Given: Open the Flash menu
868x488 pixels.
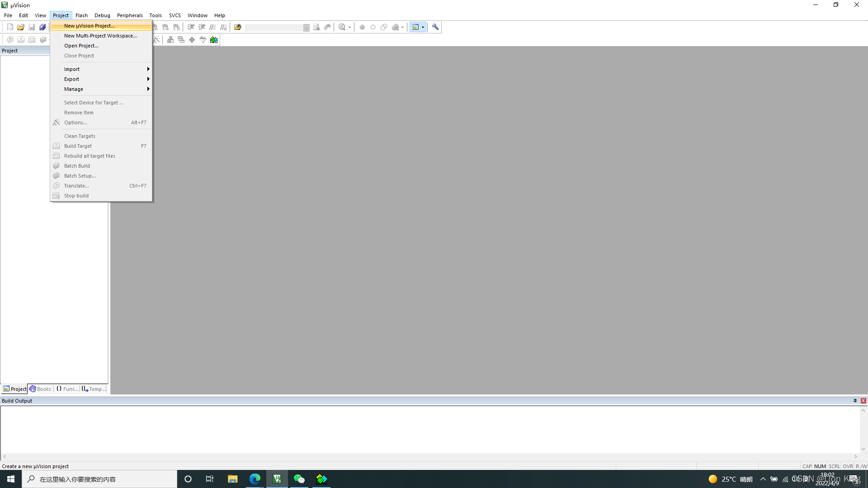Looking at the screenshot, I should [x=81, y=15].
